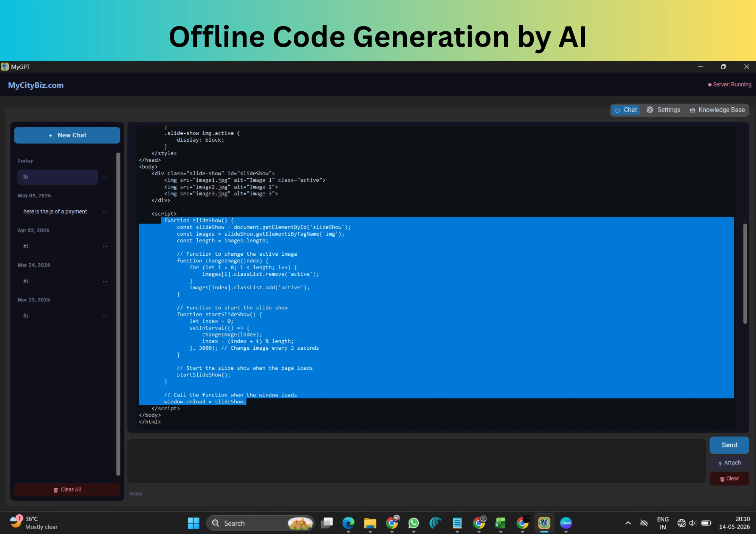The image size is (756, 534).
Task: Click the 'Ready.' status text
Action: click(136, 494)
